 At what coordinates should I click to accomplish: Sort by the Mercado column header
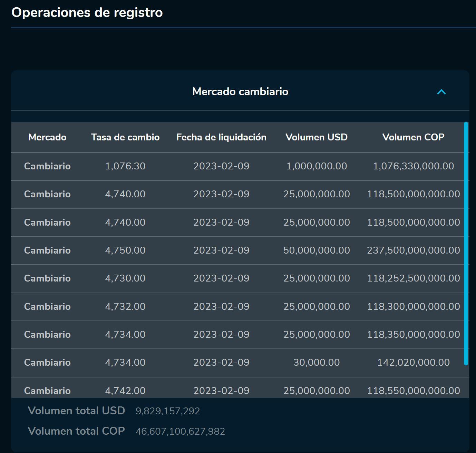(47, 137)
